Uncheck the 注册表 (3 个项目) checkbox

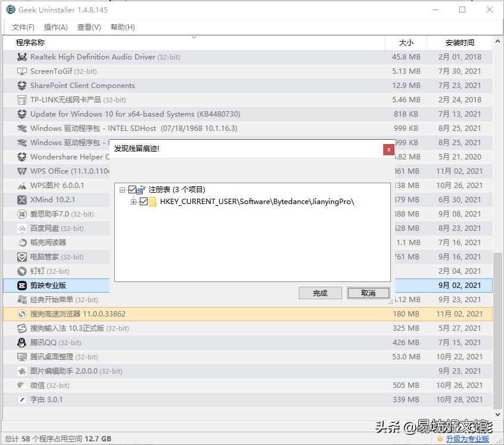[132, 190]
